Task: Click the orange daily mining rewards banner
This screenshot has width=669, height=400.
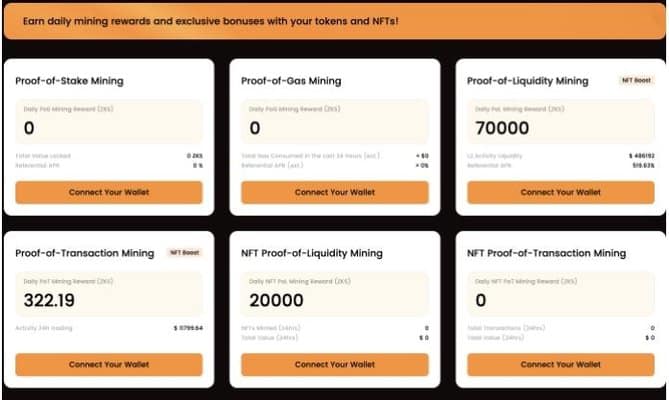Action: [334, 20]
